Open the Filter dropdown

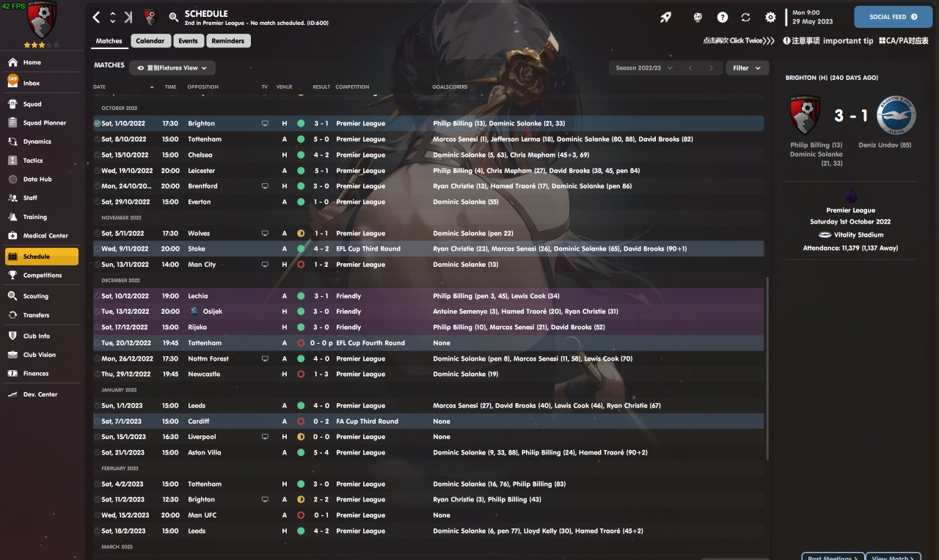click(x=745, y=68)
